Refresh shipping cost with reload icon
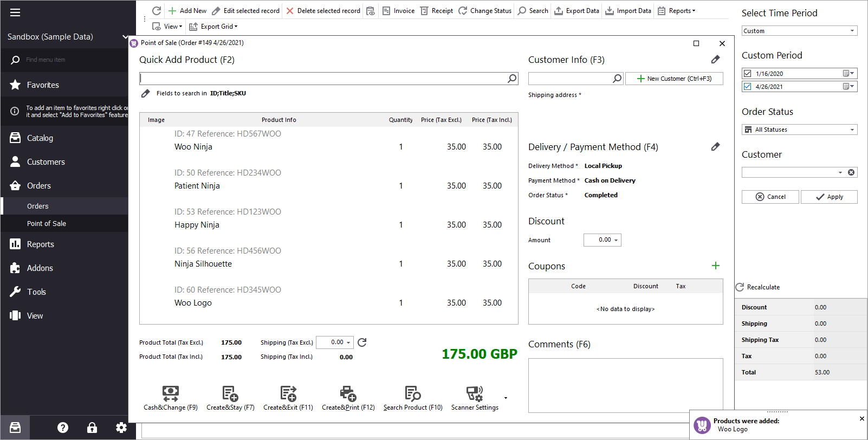868x440 pixels. click(x=362, y=342)
